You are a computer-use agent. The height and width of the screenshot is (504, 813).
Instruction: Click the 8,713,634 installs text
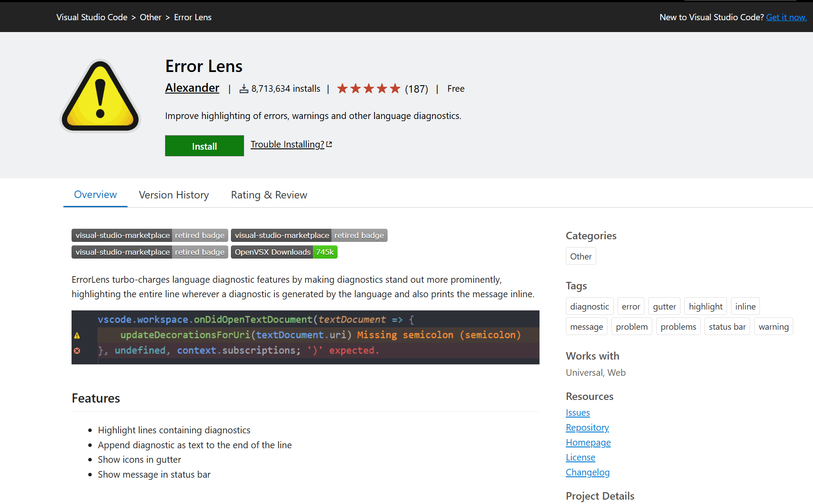point(286,89)
